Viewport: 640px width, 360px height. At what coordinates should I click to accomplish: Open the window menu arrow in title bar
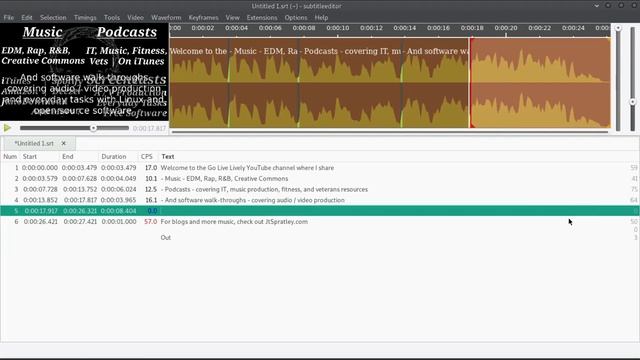[596, 6]
